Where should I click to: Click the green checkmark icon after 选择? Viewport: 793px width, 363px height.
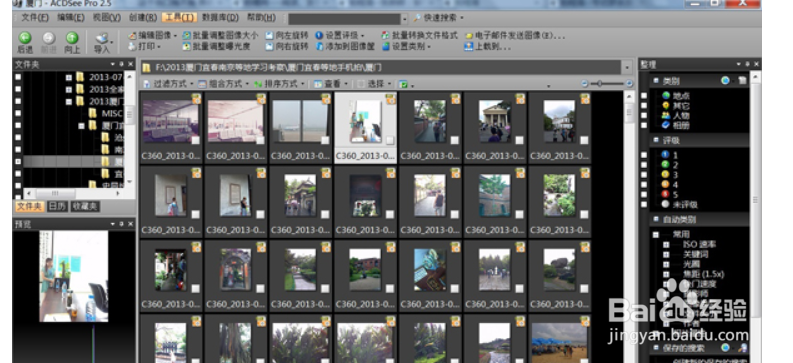click(x=403, y=84)
